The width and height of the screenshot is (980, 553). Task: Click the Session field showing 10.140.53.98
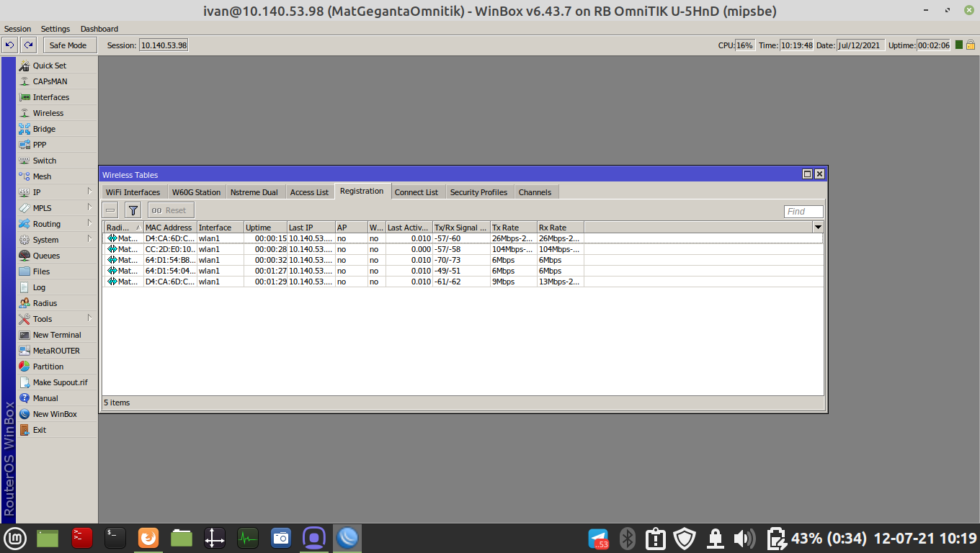[x=163, y=45]
